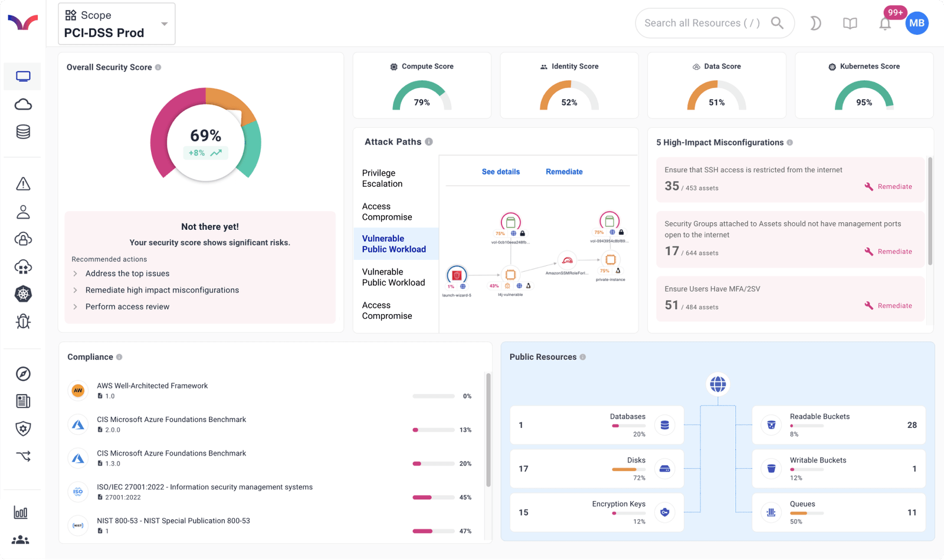This screenshot has width=944, height=560.
Task: Select the compass explore icon in sidebar
Action: pos(22,373)
